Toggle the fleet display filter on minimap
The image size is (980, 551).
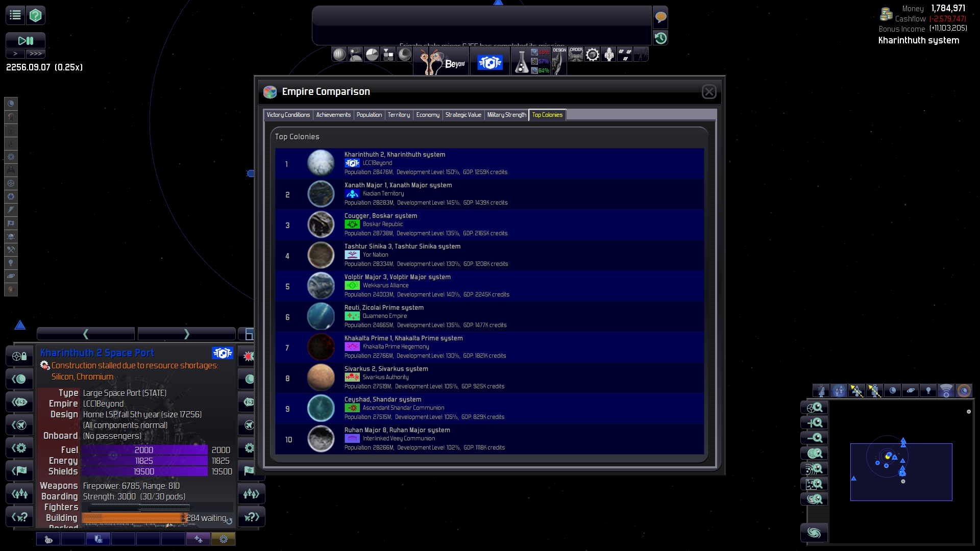(x=839, y=391)
